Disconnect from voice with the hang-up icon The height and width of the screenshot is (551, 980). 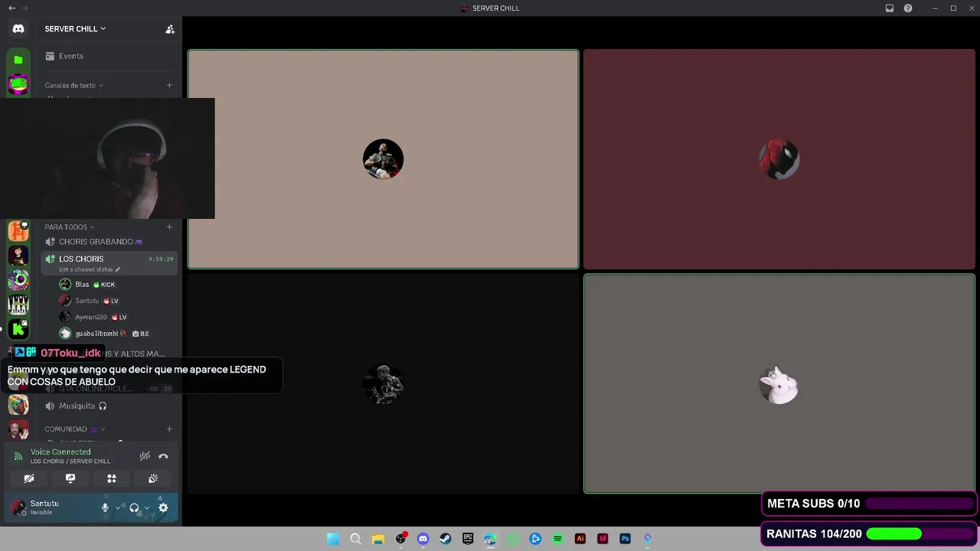click(x=163, y=456)
